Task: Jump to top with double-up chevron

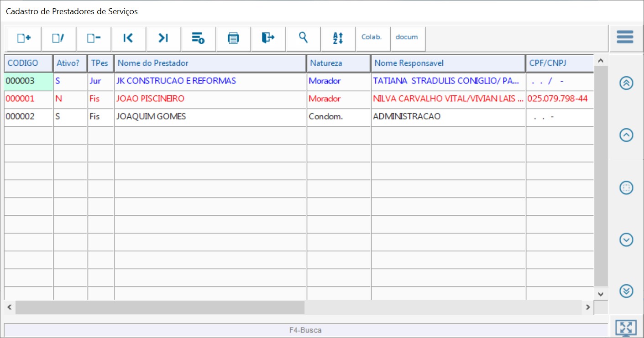Action: pos(626,83)
